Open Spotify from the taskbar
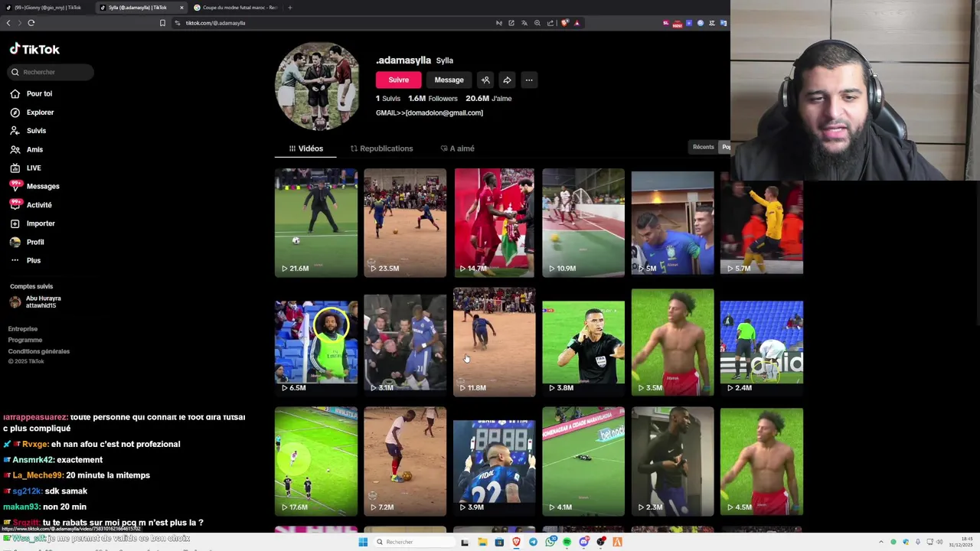 (567, 542)
